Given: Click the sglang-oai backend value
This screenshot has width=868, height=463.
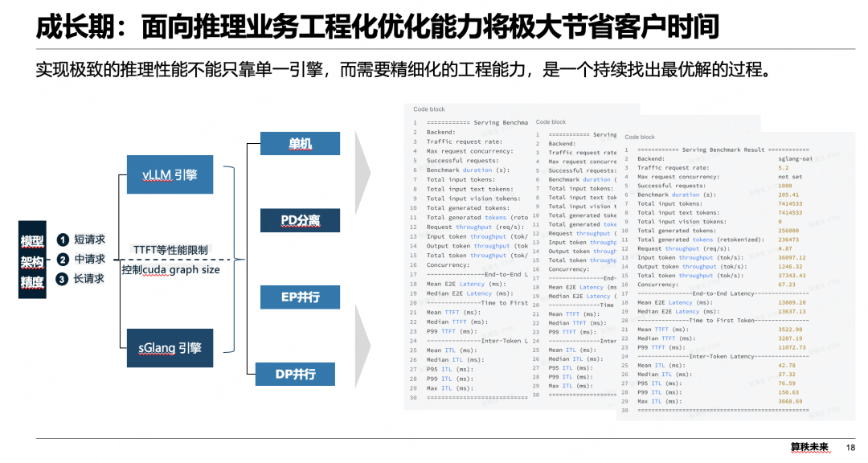Looking at the screenshot, I should 795,158.
